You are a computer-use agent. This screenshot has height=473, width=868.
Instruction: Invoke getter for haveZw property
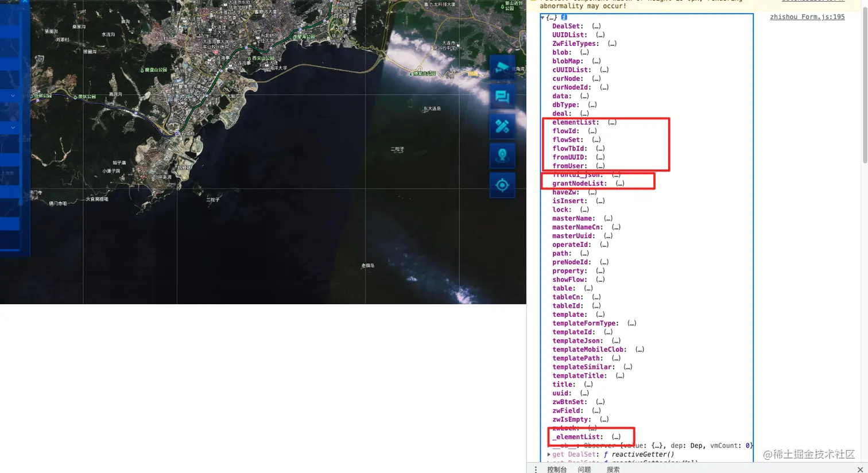[592, 192]
